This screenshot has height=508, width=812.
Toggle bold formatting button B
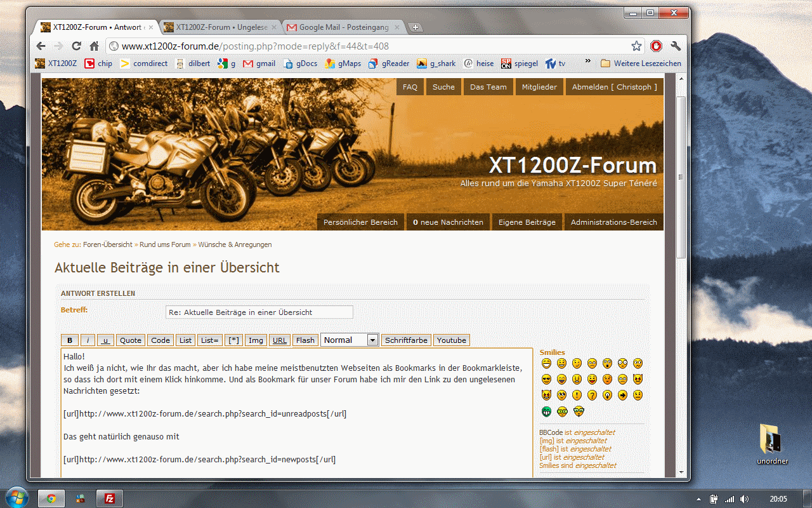click(70, 340)
